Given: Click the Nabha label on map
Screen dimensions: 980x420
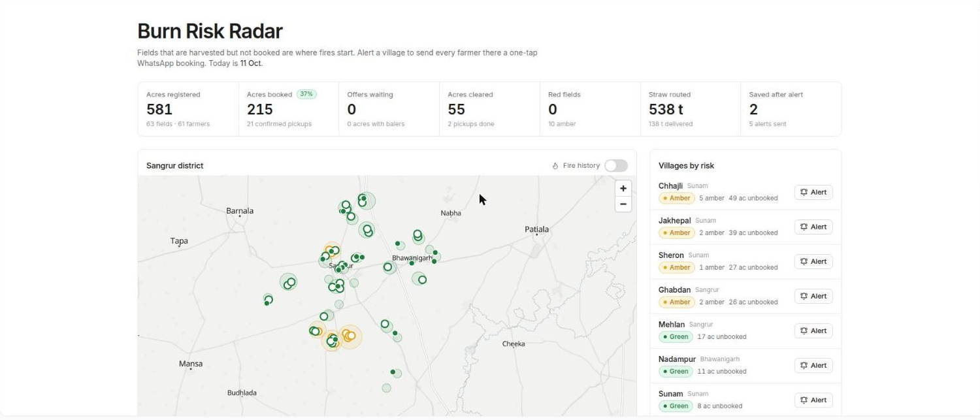Looking at the screenshot, I should point(451,213).
